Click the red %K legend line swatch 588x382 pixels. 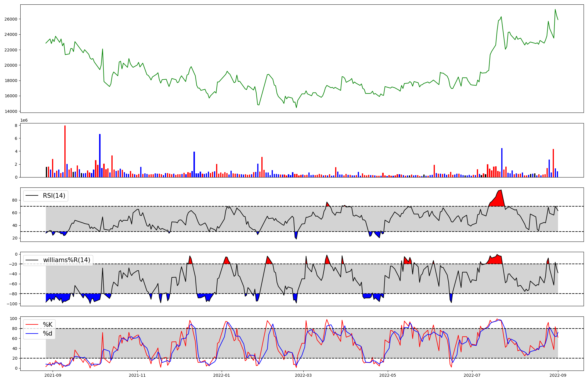tap(32, 325)
